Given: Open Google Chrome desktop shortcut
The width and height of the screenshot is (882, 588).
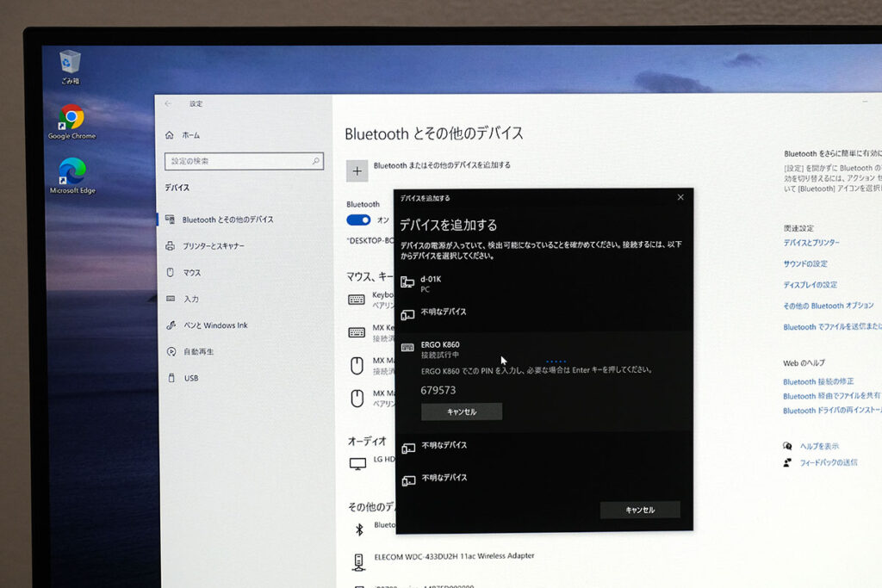Looking at the screenshot, I should tap(71, 122).
